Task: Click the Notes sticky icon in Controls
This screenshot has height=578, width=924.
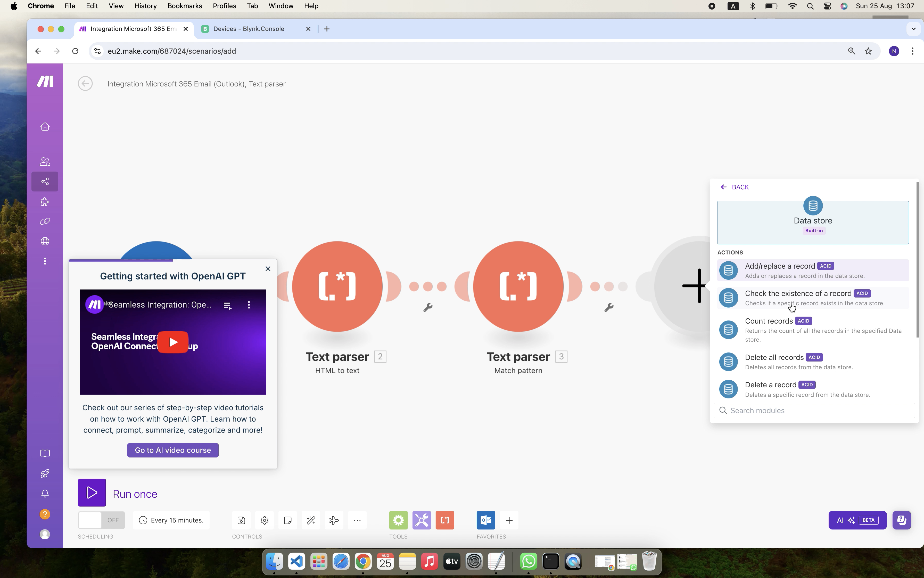Action: click(x=288, y=520)
